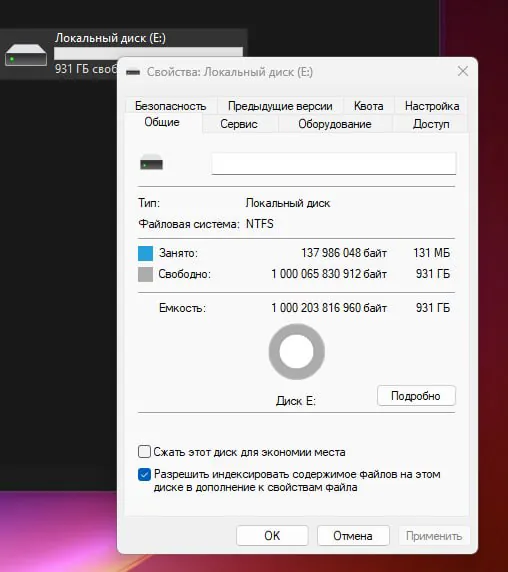
Task: Open the Сервис tab
Action: [239, 124]
